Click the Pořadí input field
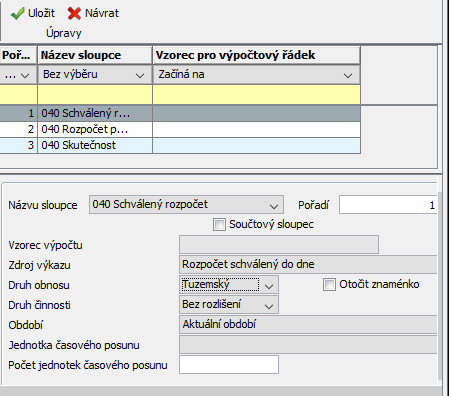The image size is (449, 396). point(388,205)
